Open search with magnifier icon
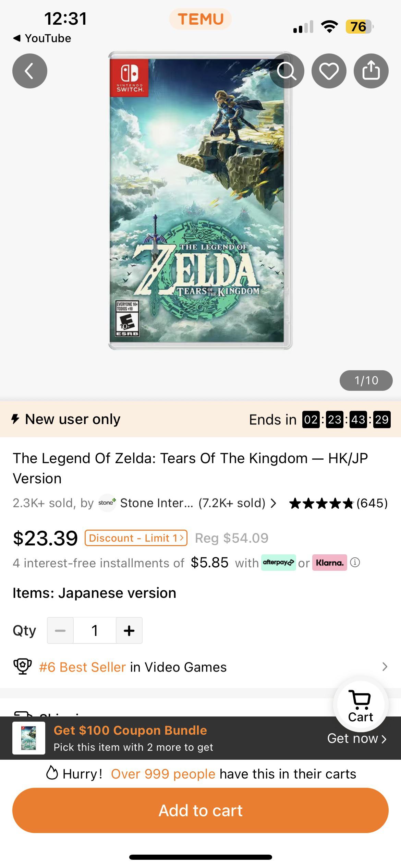This screenshot has height=868, width=401. 287,71
